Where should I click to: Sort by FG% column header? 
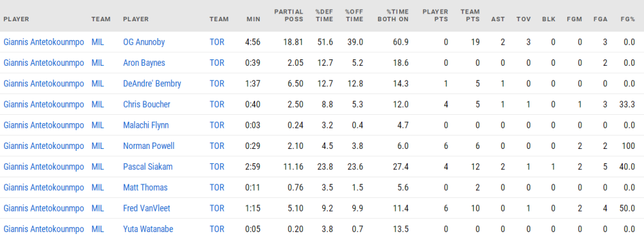tap(628, 19)
